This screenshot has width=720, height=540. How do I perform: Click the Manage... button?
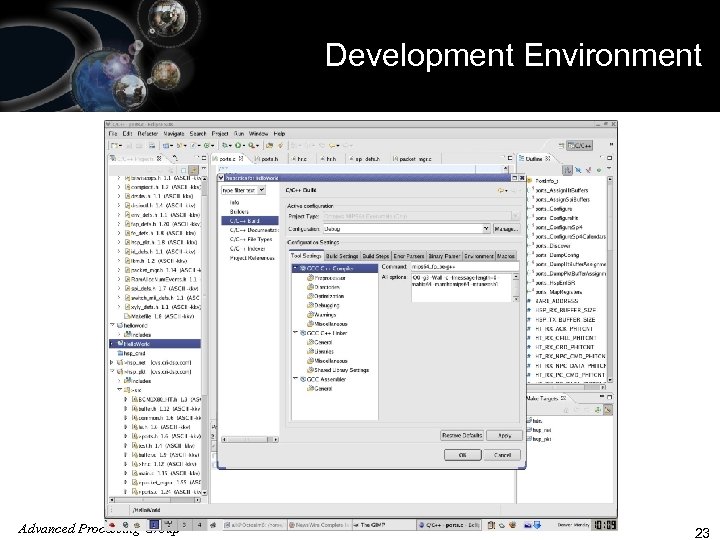point(506,229)
